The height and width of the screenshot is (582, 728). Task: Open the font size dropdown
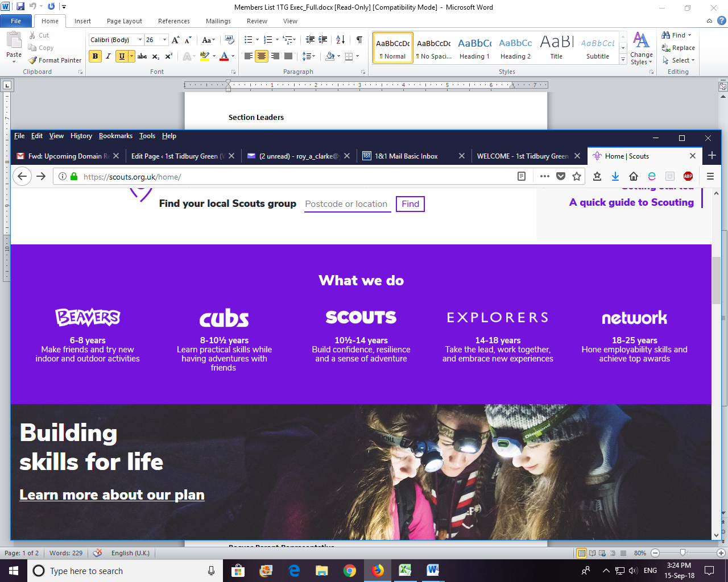tap(165, 40)
